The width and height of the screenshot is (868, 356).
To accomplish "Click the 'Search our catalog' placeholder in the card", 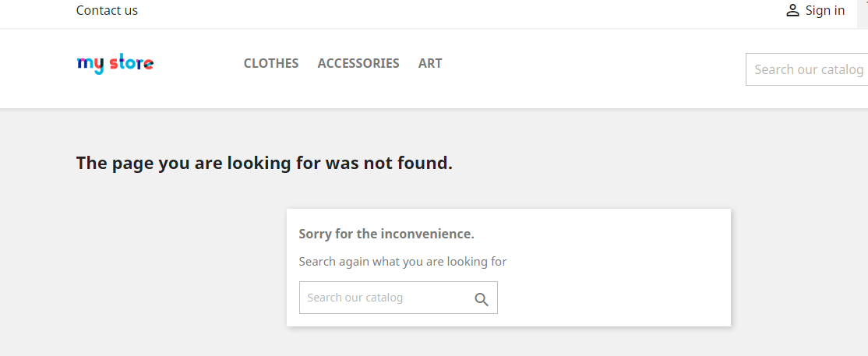I will pos(355,298).
